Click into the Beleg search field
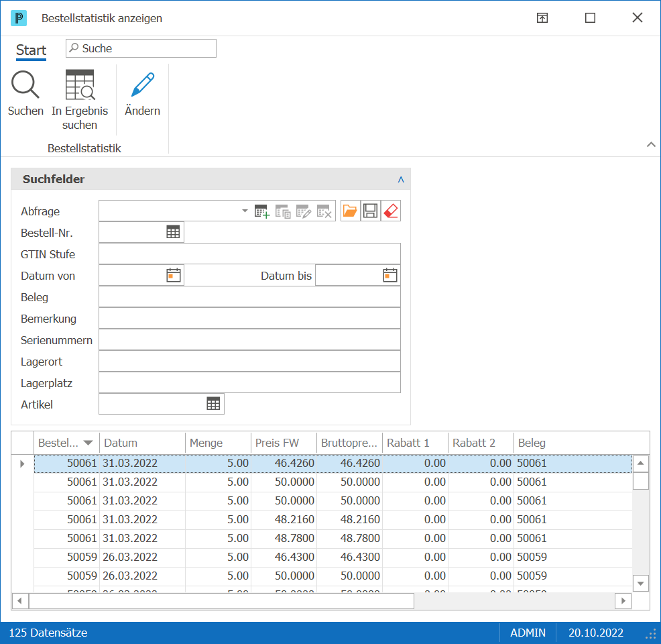 point(249,297)
